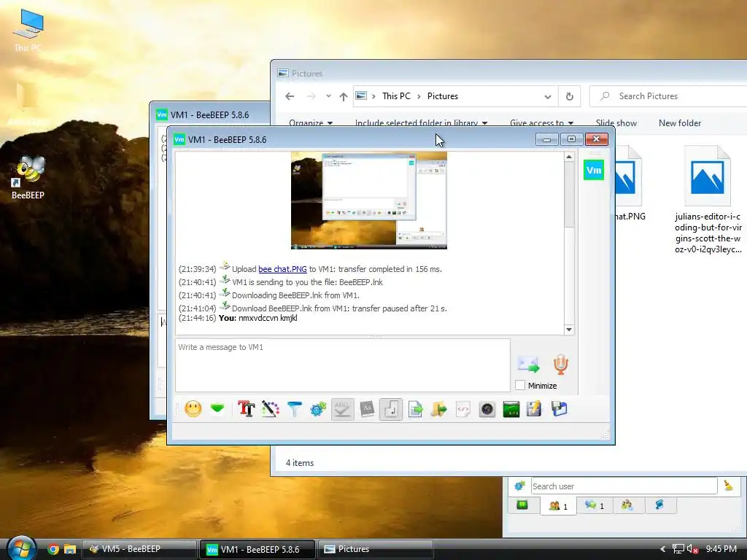747x560 pixels.
Task: Launch Chrome from the taskbar
Action: (x=53, y=549)
